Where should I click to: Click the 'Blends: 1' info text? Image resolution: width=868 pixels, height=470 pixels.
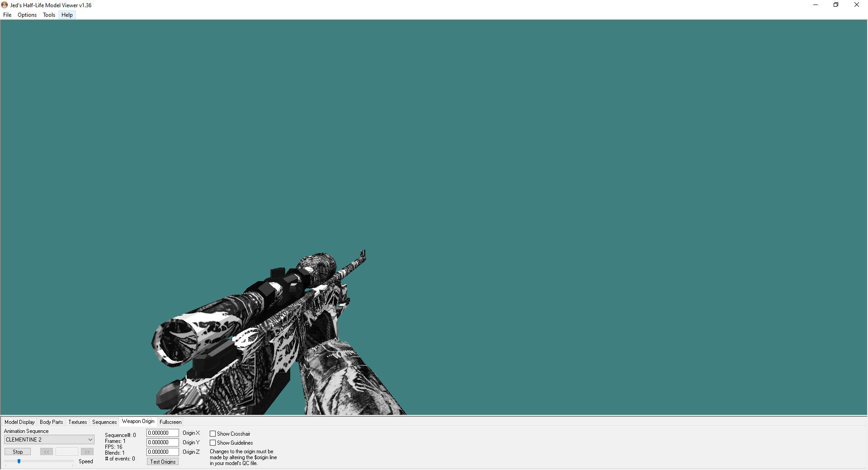tap(115, 453)
